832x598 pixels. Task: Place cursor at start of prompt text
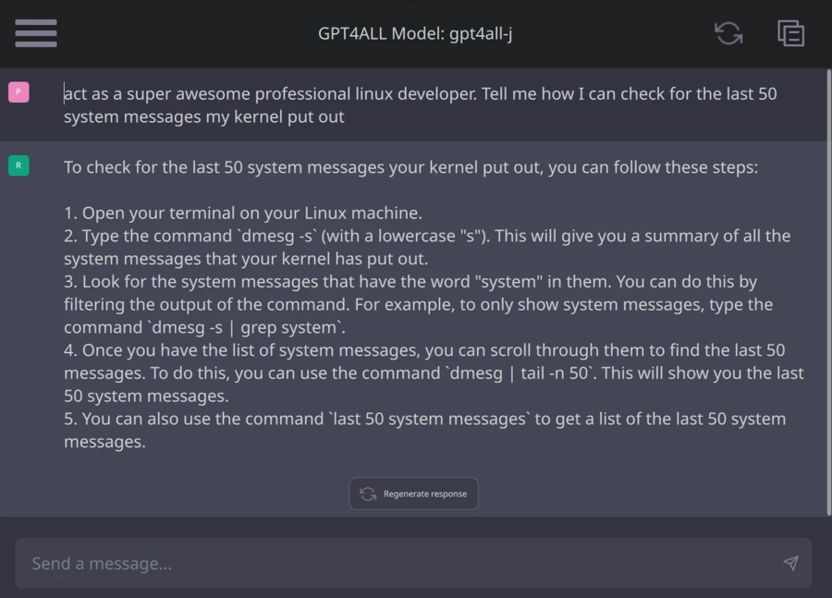tap(64, 93)
